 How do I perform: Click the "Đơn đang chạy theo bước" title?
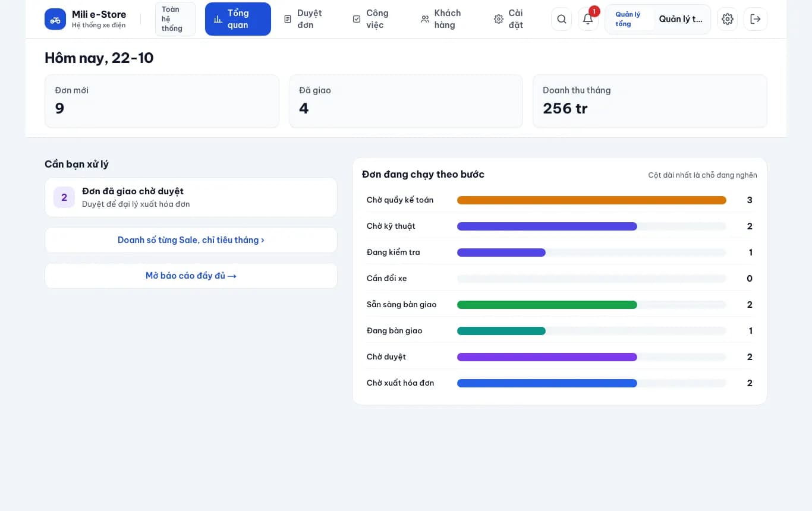tap(423, 174)
